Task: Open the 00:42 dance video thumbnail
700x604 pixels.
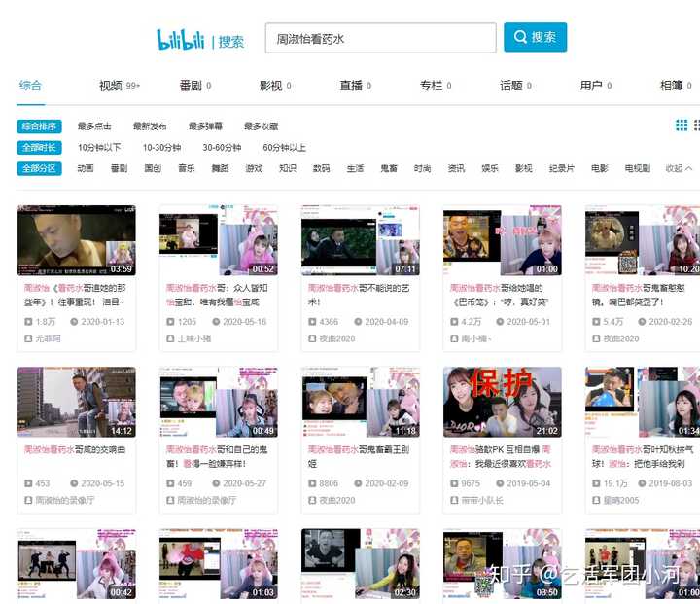Action: click(x=77, y=564)
